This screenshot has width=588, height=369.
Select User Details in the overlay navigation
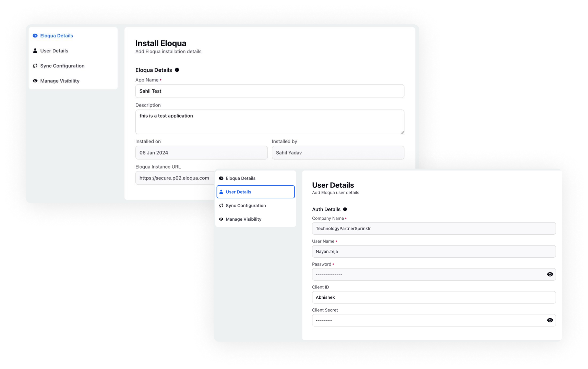(x=238, y=192)
